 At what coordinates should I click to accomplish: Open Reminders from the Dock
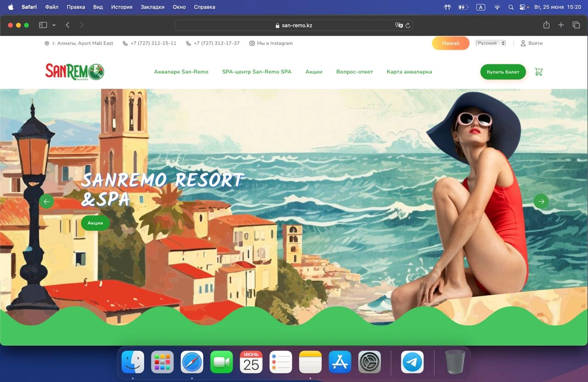coord(281,362)
